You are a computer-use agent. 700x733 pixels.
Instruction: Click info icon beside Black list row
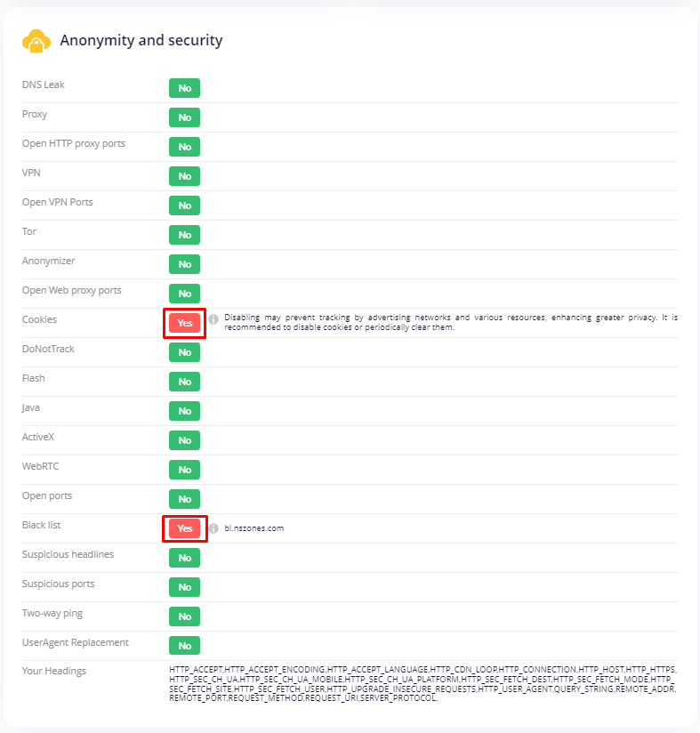pos(213,528)
